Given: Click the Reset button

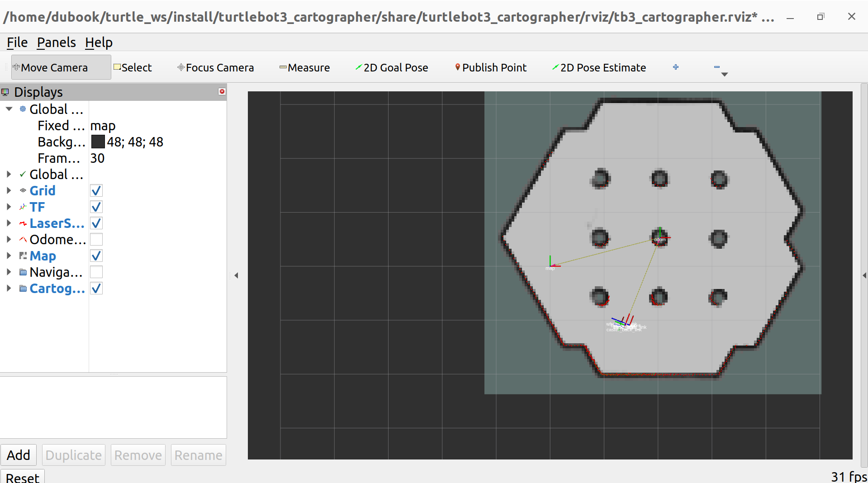Looking at the screenshot, I should [x=23, y=477].
